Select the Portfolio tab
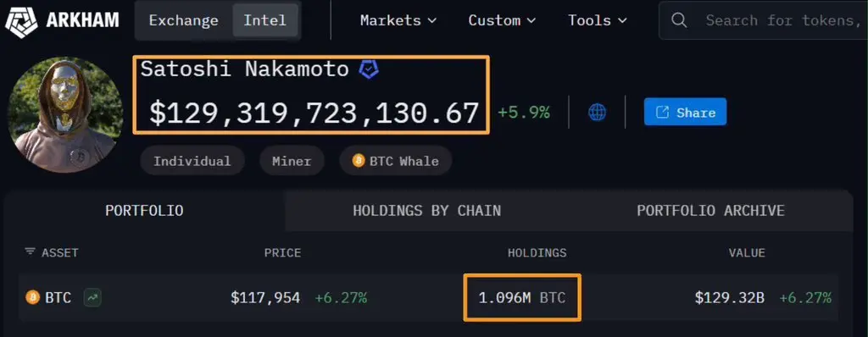Viewport: 868px width, 337px height. (144, 211)
